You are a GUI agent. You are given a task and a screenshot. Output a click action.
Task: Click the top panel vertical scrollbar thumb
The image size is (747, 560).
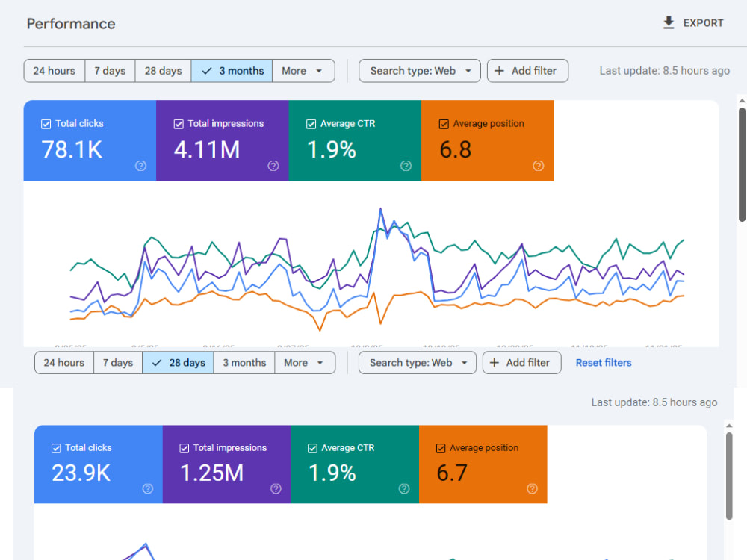[742, 164]
